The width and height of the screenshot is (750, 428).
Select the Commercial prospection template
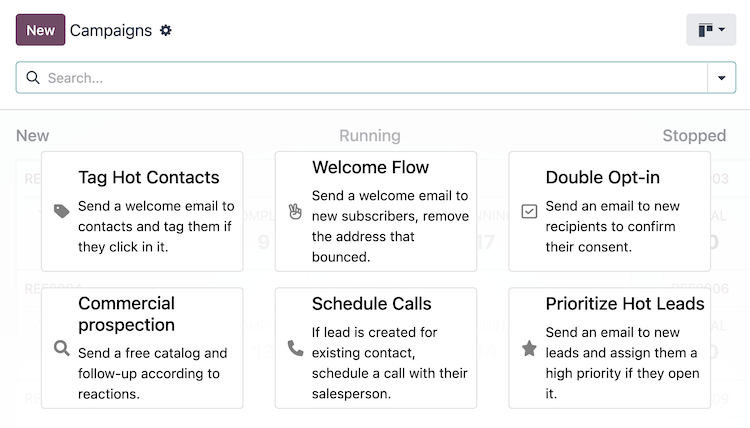pos(142,348)
